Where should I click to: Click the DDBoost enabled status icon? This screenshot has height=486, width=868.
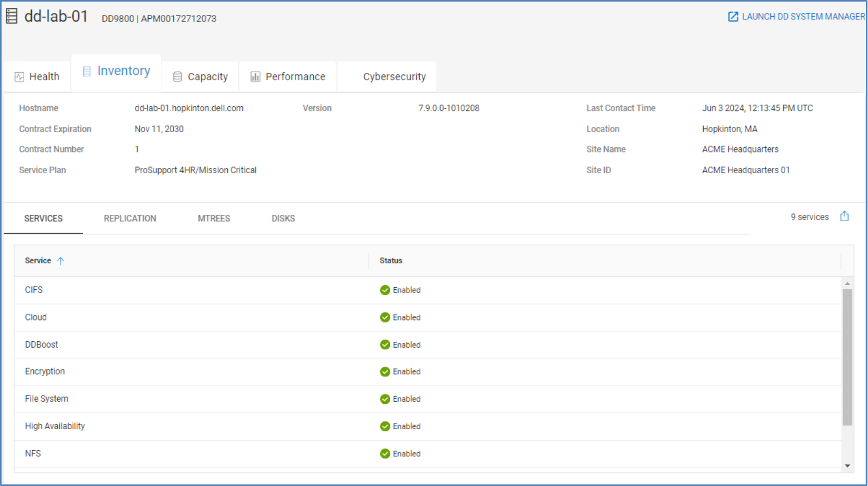[x=385, y=344]
